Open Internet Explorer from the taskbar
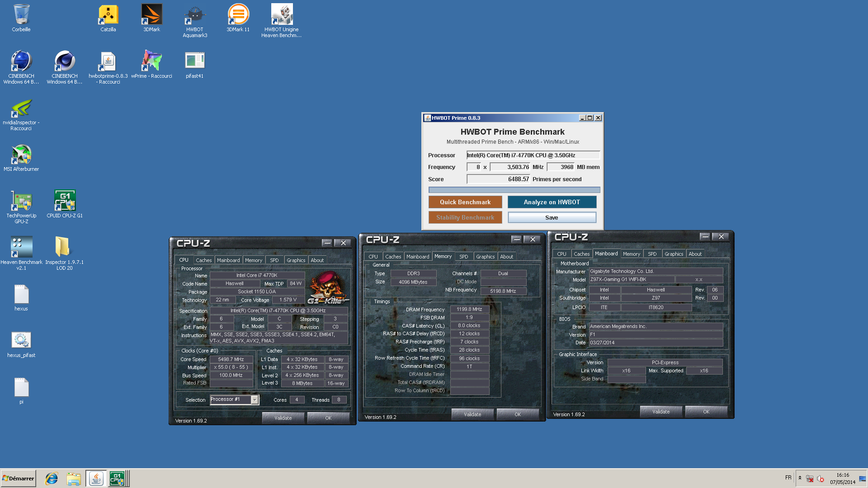Image resolution: width=868 pixels, height=488 pixels. click(52, 479)
